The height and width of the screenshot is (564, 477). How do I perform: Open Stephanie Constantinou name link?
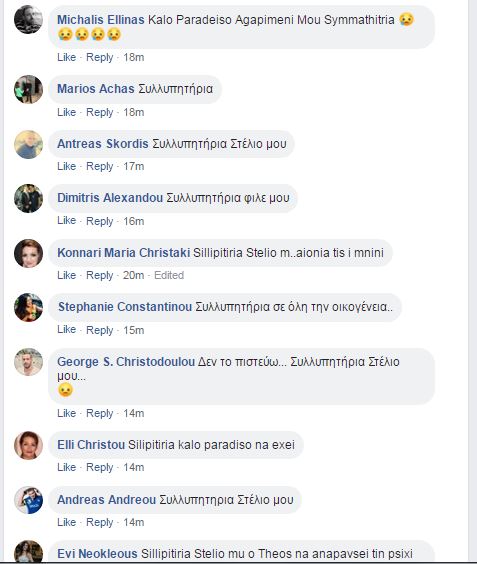point(125,307)
